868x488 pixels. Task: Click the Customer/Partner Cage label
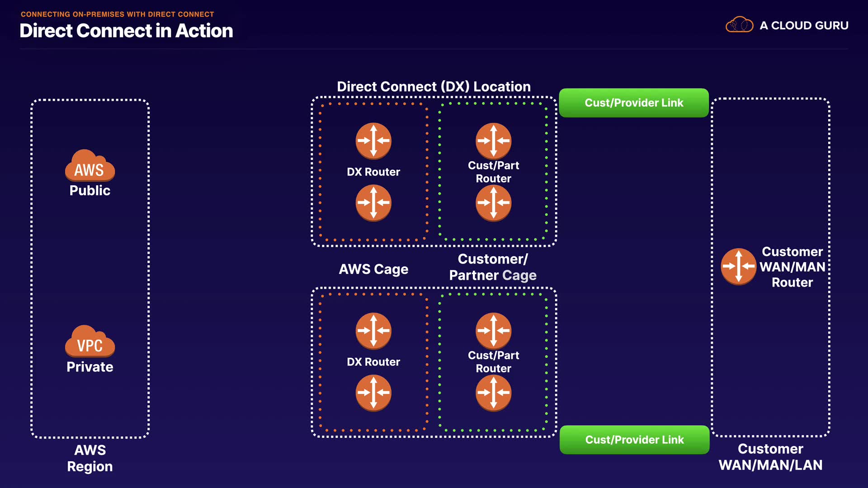tap(493, 267)
